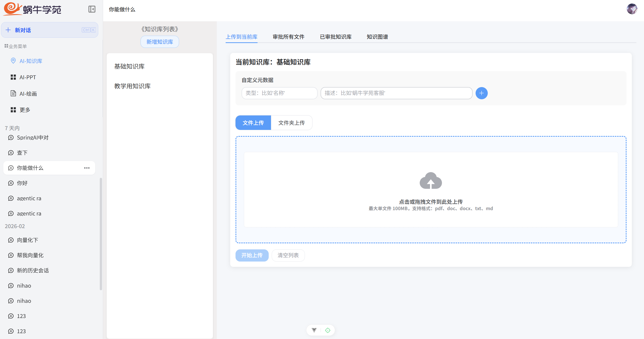Switch to the 知识图谱 tab
The image size is (644, 339).
click(x=377, y=37)
